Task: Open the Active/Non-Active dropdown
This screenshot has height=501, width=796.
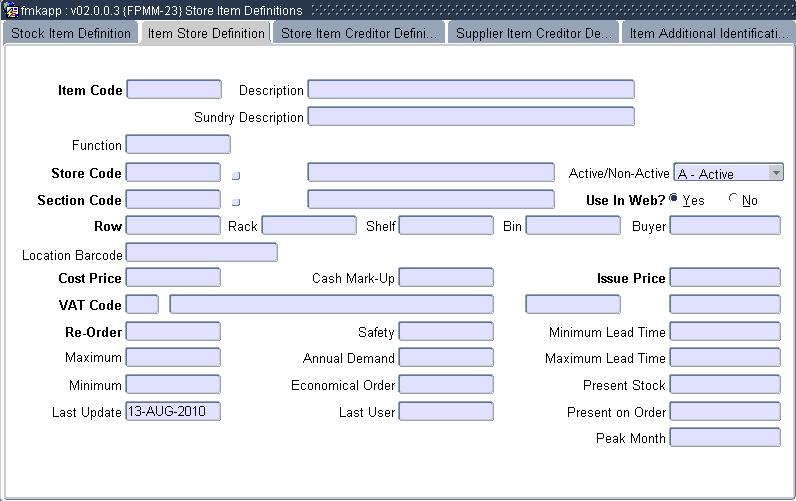Action: tap(775, 173)
